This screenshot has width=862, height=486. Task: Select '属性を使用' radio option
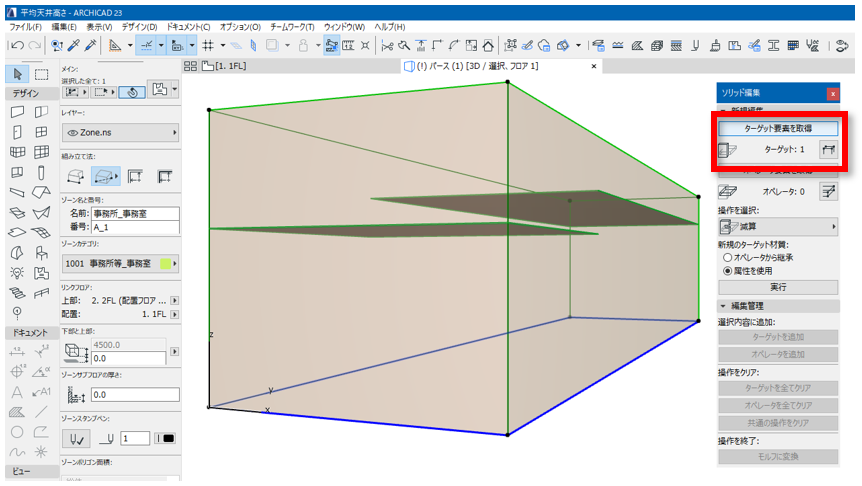(727, 271)
